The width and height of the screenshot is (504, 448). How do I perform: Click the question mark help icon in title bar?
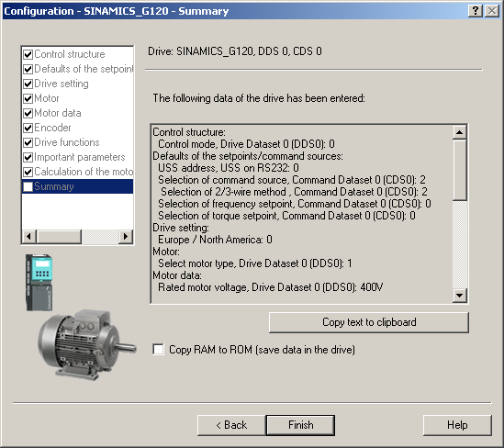476,11
